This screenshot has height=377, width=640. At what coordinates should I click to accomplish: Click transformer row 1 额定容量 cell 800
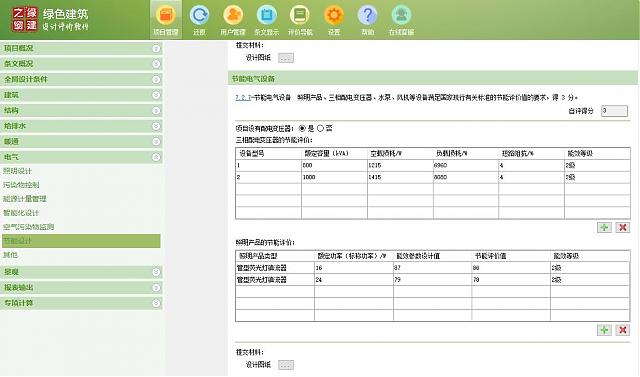click(334, 165)
